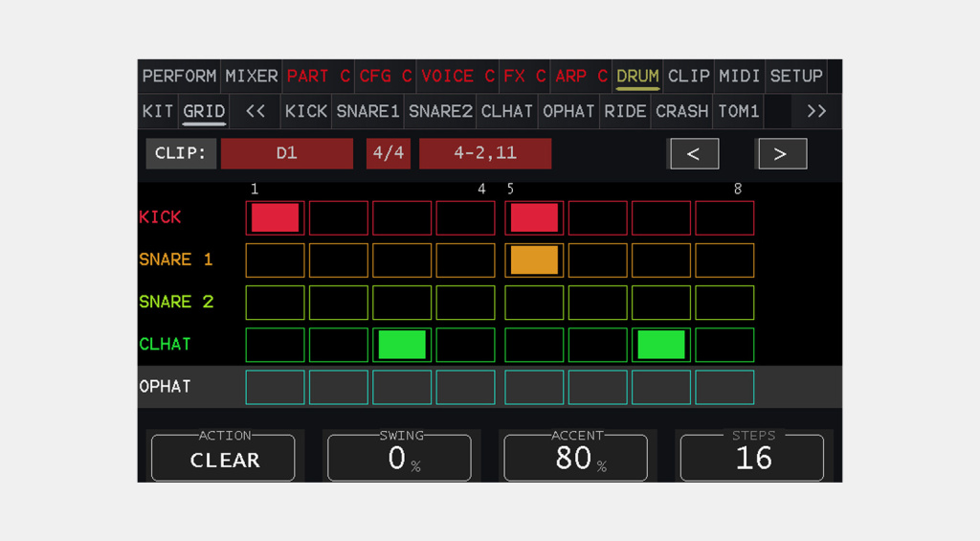This screenshot has height=541, width=980.
Task: Switch to the MIDI tab
Action: [740, 77]
